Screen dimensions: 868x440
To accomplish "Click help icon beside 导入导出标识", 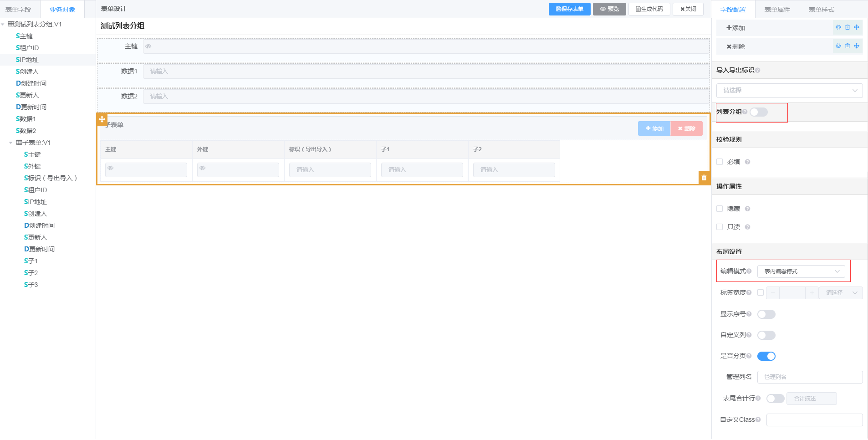I will (758, 70).
